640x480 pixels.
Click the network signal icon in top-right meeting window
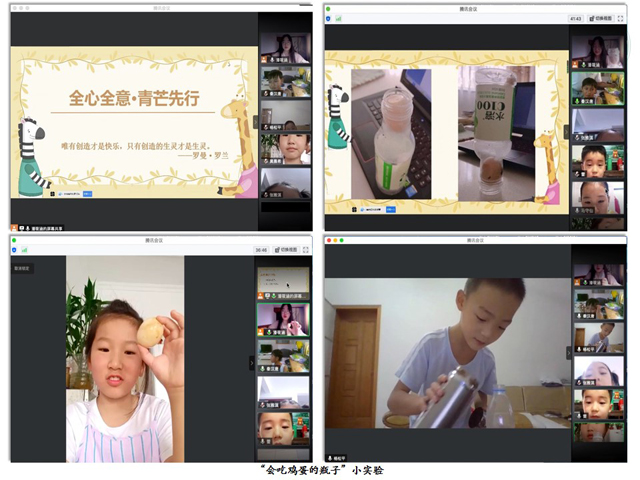point(337,18)
